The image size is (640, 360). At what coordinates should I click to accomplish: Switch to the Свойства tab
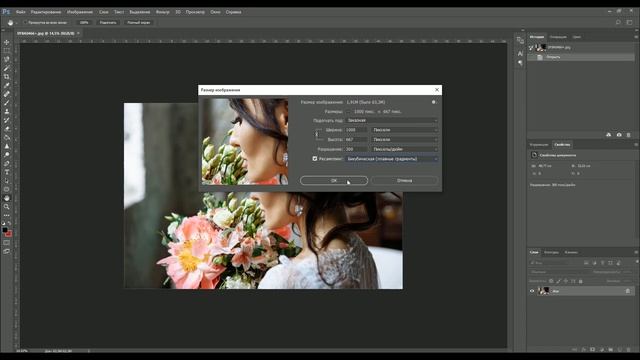click(x=562, y=144)
